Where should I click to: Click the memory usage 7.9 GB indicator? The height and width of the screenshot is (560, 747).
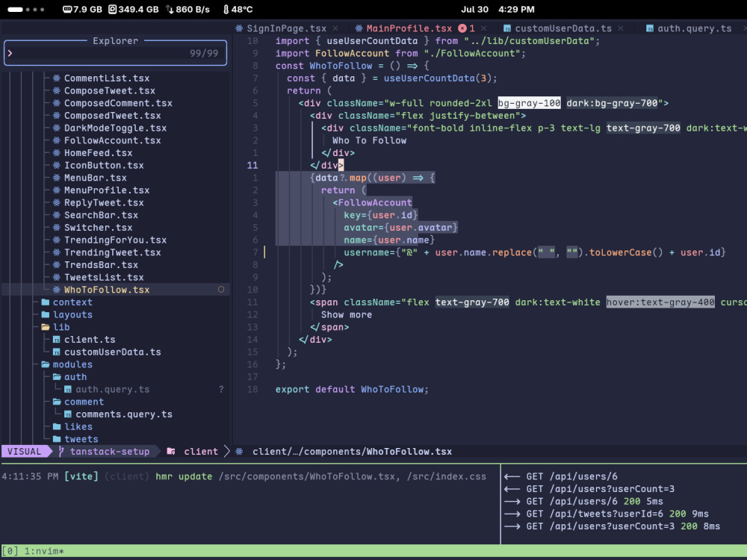[82, 10]
